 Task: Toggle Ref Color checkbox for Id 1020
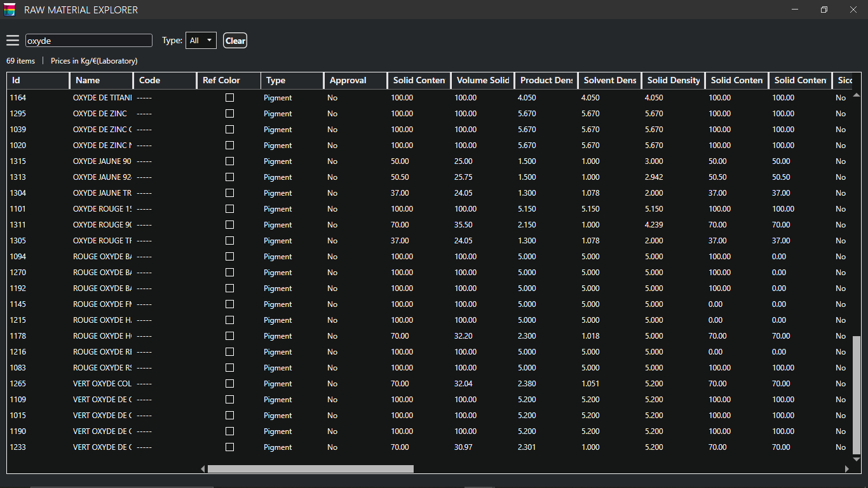(229, 146)
